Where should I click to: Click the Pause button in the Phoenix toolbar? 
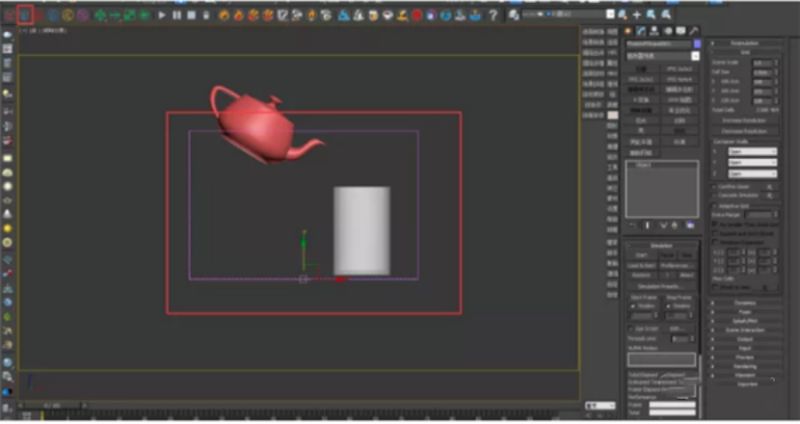177,15
